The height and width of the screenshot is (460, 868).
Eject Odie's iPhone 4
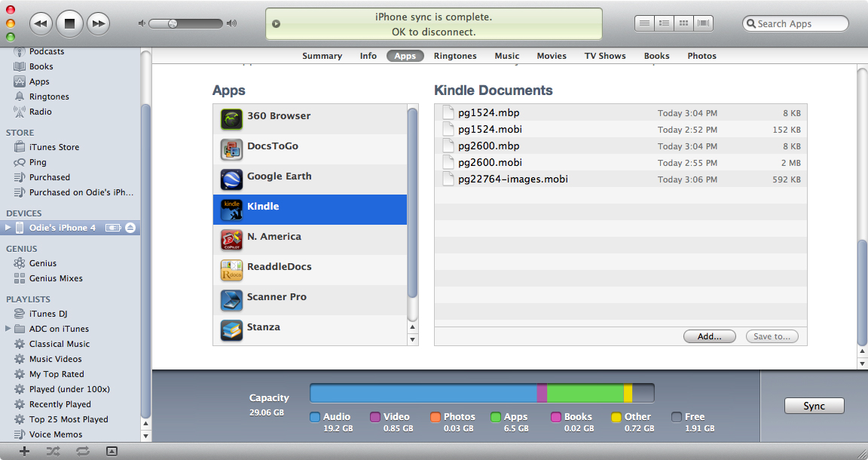[x=130, y=228]
